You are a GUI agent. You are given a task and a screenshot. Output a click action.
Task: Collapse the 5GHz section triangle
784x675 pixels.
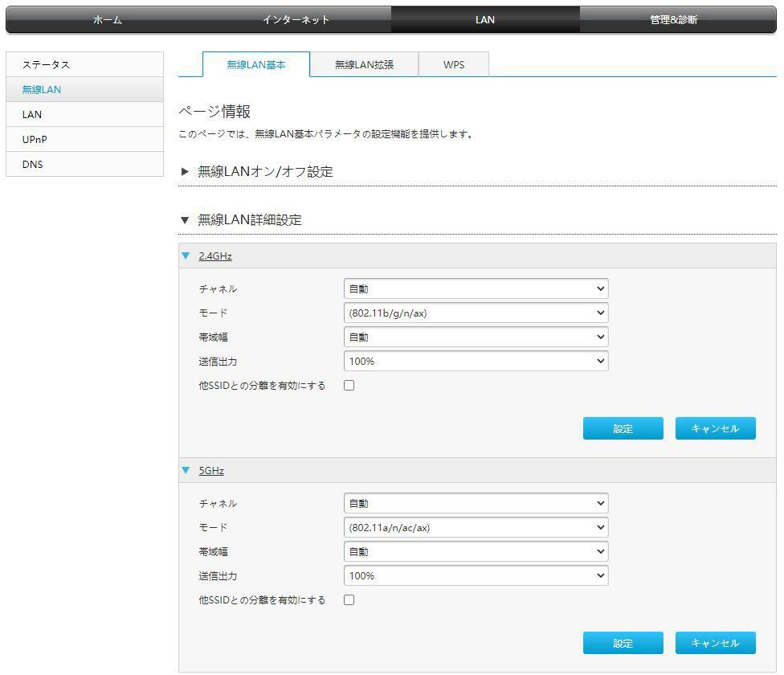pos(186,471)
